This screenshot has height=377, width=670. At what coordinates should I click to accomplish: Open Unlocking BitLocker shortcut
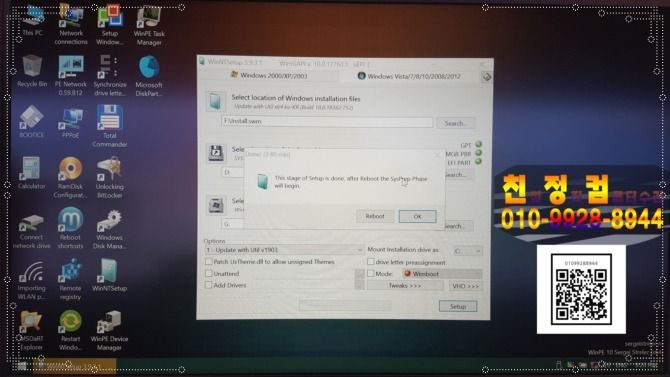point(109,177)
